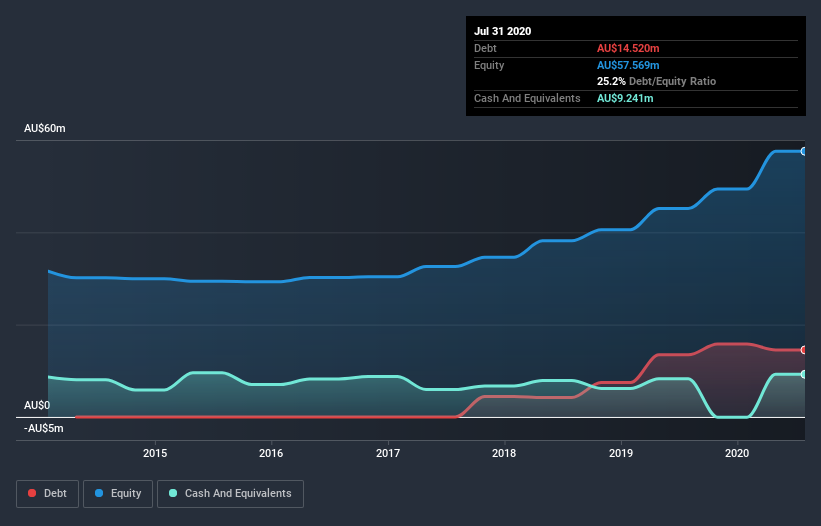Click the tooltip's Cash And Equivalents label
The width and height of the screenshot is (821, 526).
[x=527, y=98]
